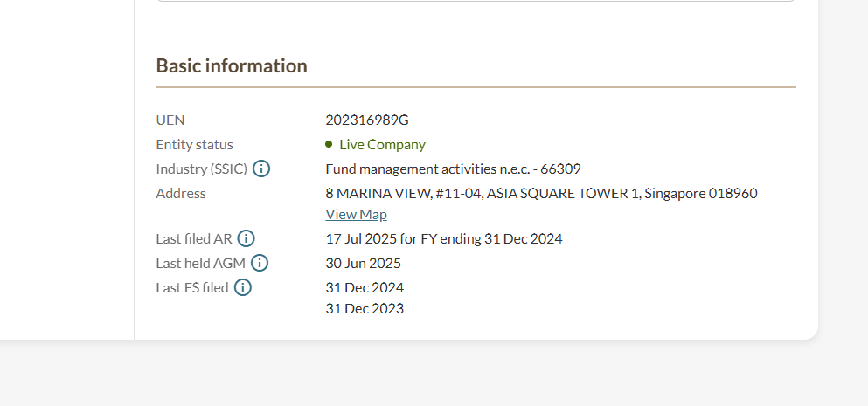The height and width of the screenshot is (406, 868).
Task: Click the Last filed AR label text
Action: [193, 238]
